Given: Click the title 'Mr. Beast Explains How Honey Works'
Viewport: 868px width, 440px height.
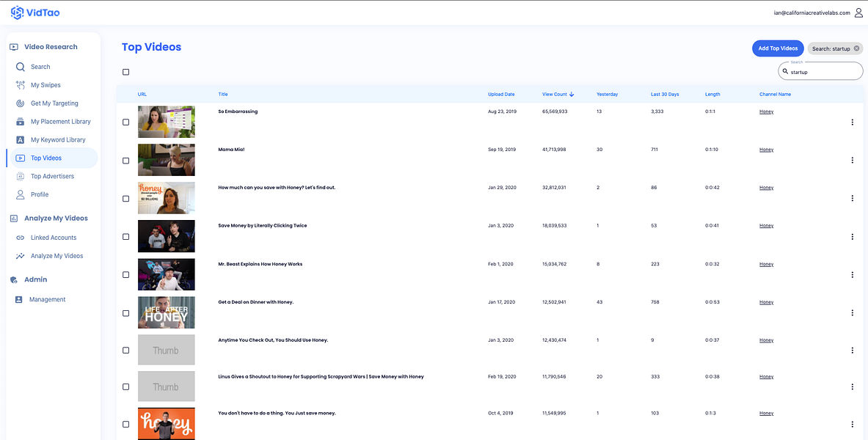Looking at the screenshot, I should (260, 264).
